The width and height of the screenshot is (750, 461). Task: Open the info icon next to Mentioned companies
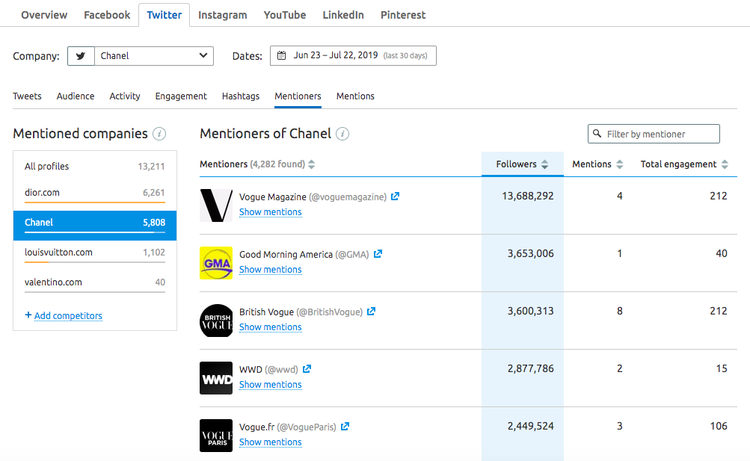point(159,134)
